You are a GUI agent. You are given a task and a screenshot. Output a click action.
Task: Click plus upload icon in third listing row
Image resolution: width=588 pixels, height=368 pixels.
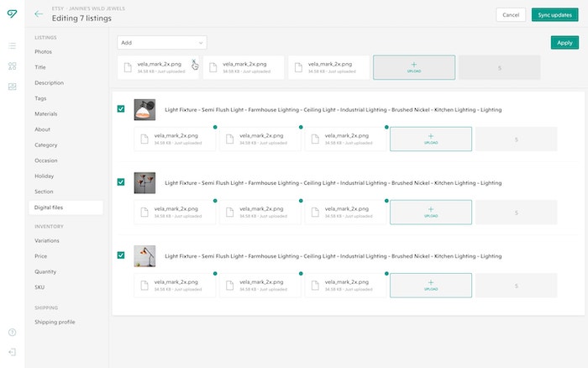pos(431,282)
